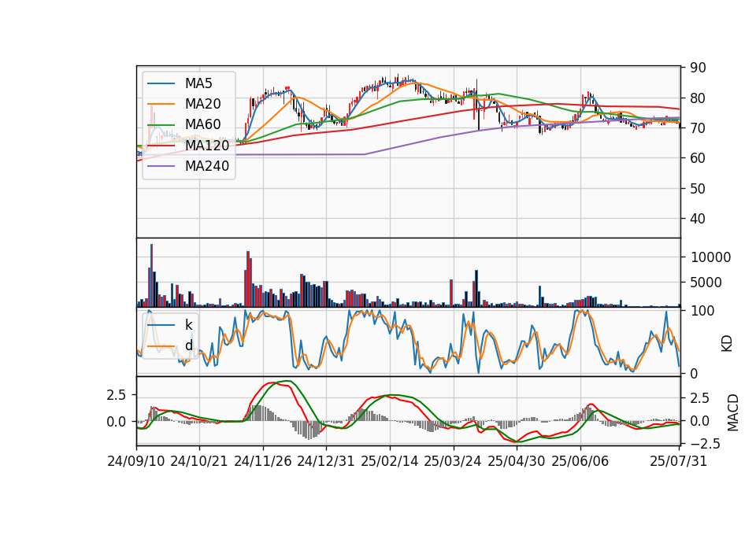
Task: Click the 70 price axis tick label
Action: (698, 128)
